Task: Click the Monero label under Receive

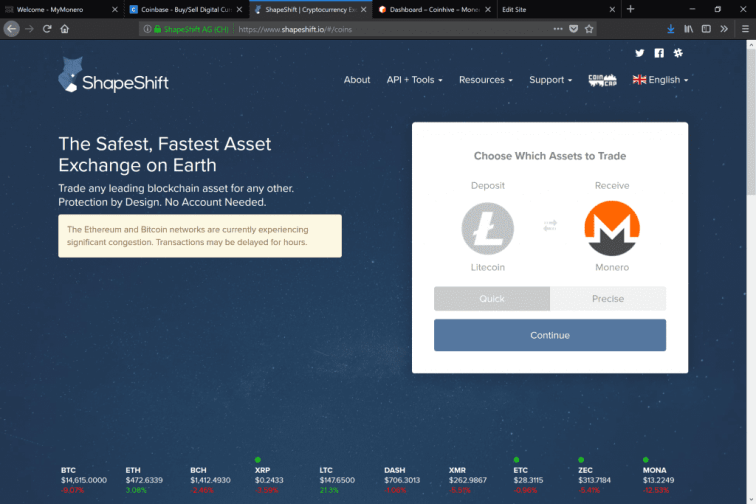Action: click(612, 267)
